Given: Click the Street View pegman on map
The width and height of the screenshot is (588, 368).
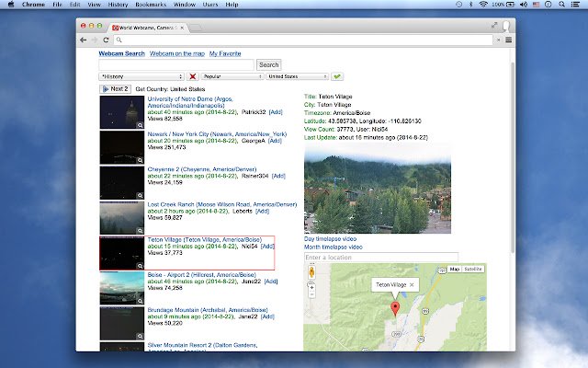Looking at the screenshot, I should click(311, 272).
